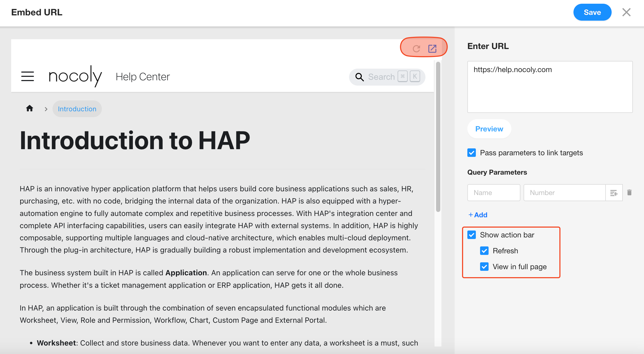Click the magnifier search icon
Image resolution: width=644 pixels, height=354 pixels.
[x=359, y=77]
